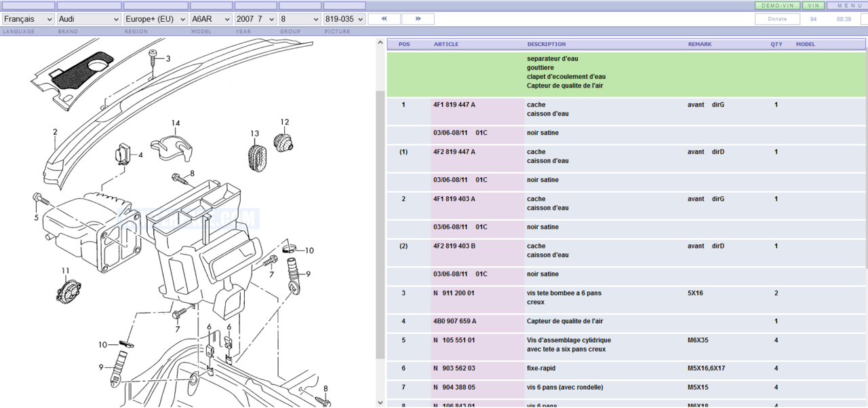868x408 pixels.
Task: Open the Language dropdown showing Français
Action: coord(28,19)
